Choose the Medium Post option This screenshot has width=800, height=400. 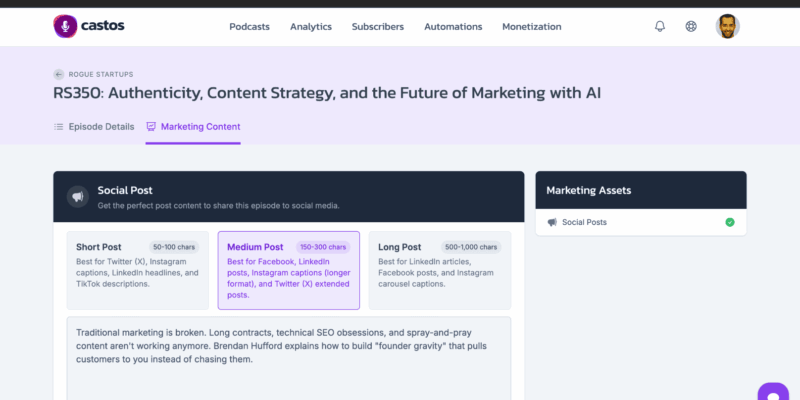tap(289, 270)
